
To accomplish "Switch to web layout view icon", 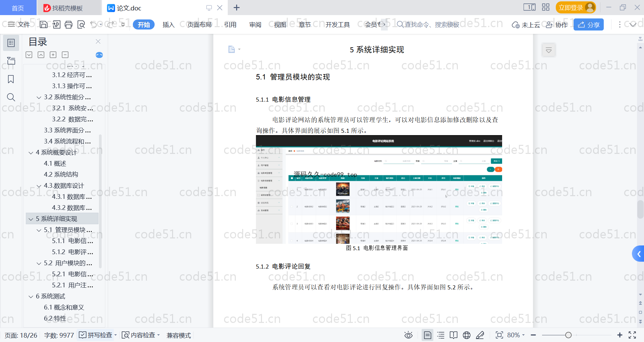I will (467, 335).
